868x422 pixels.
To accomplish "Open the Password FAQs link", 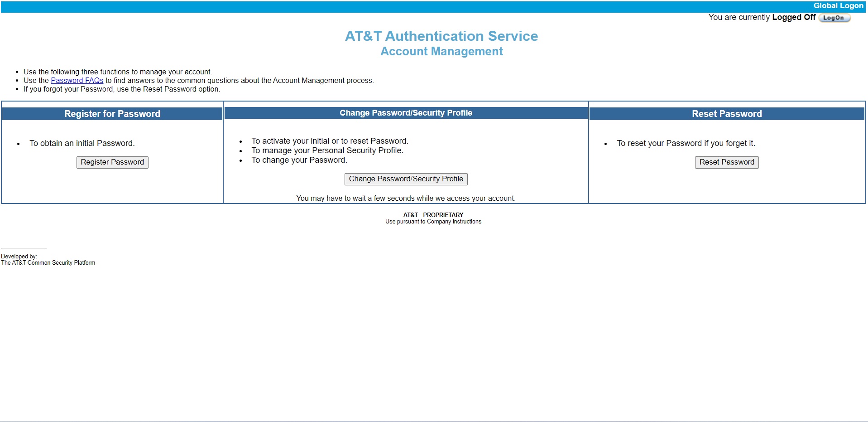I will click(x=77, y=80).
